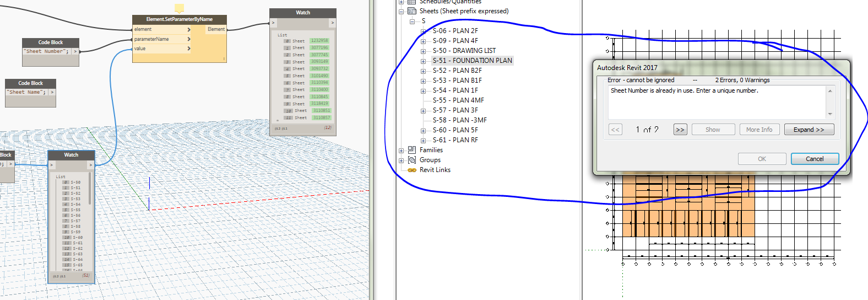Click element ID 3101490 in Watch list

(319, 76)
